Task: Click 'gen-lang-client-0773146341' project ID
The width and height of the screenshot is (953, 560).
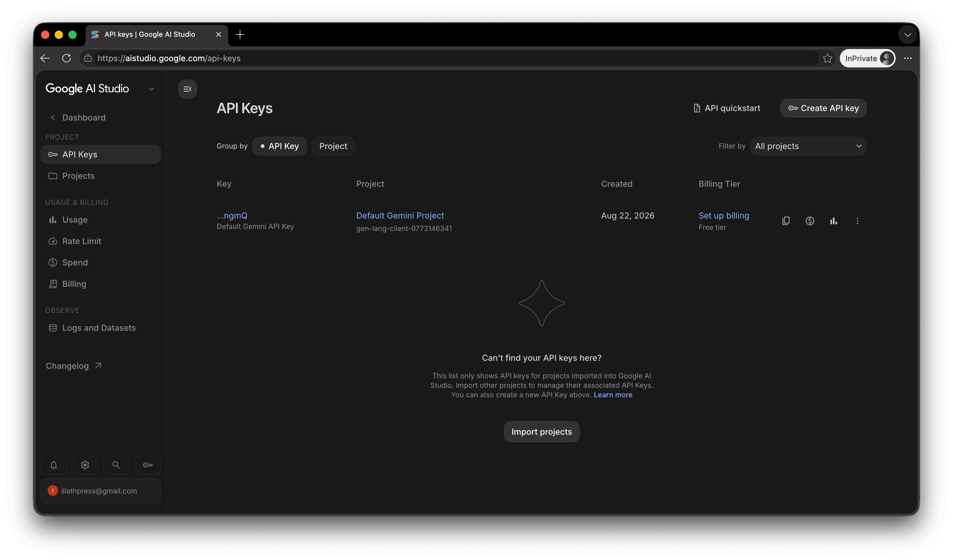Action: (x=404, y=228)
